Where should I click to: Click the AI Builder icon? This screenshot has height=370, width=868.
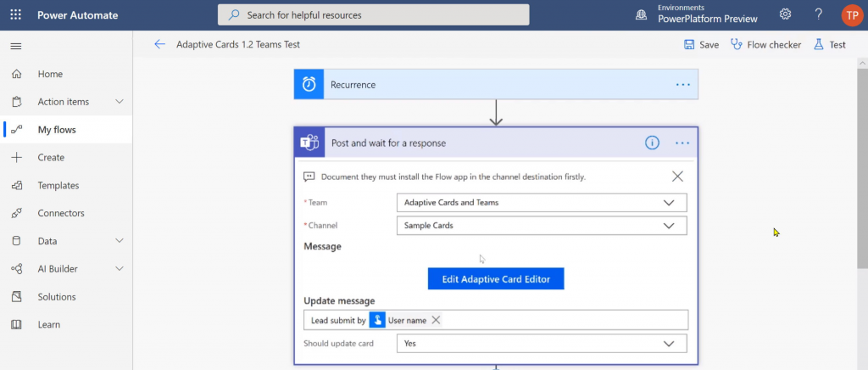click(x=17, y=269)
